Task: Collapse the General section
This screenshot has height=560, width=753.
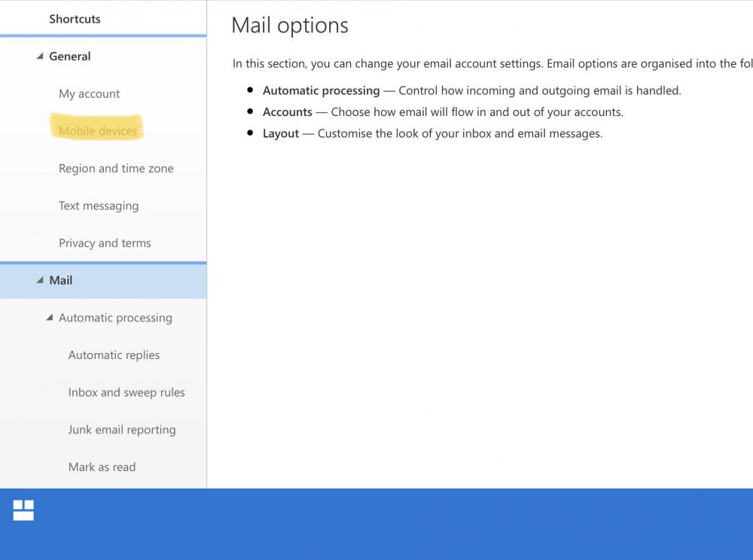Action: pyautogui.click(x=41, y=56)
